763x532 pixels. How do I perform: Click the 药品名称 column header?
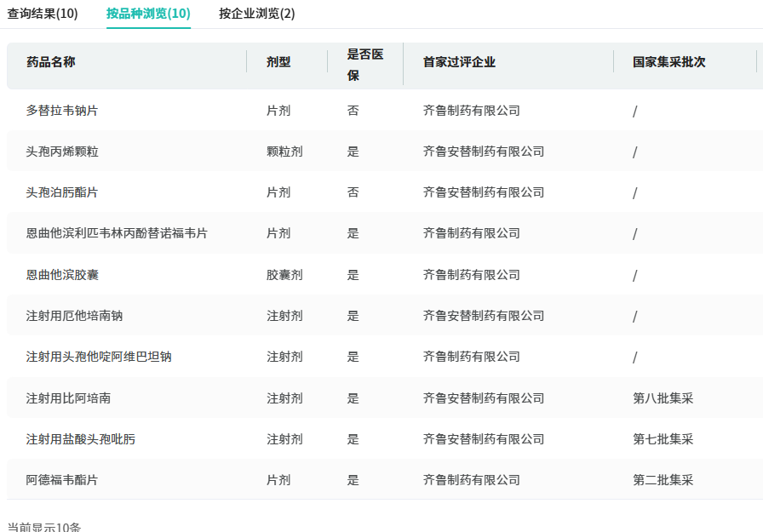50,62
